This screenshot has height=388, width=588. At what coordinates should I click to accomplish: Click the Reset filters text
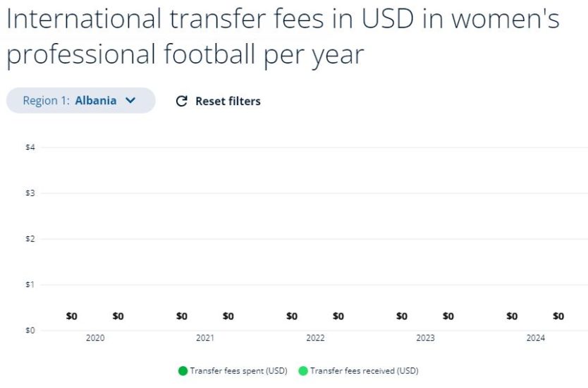228,101
